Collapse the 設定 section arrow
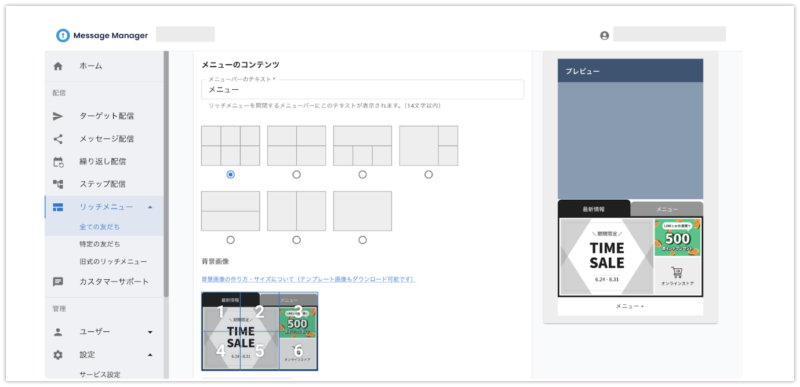Viewport: 800px width, 387px height. pyautogui.click(x=150, y=354)
